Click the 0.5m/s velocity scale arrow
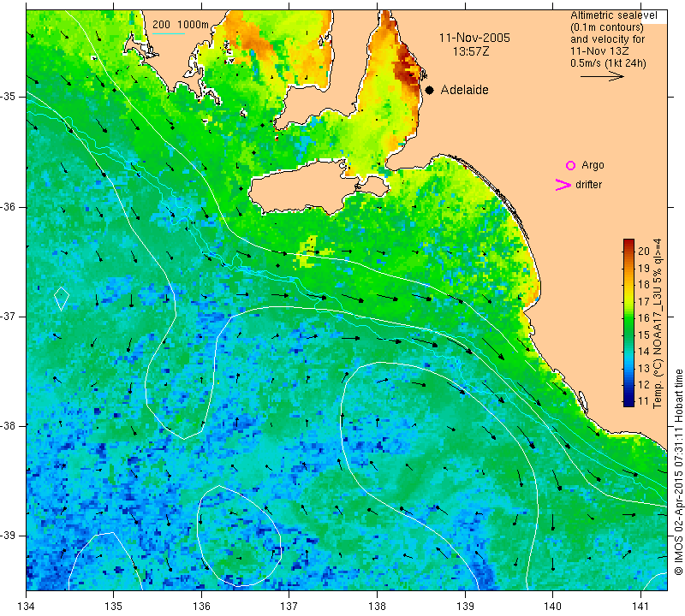The width and height of the screenshot is (685, 616). (x=602, y=76)
